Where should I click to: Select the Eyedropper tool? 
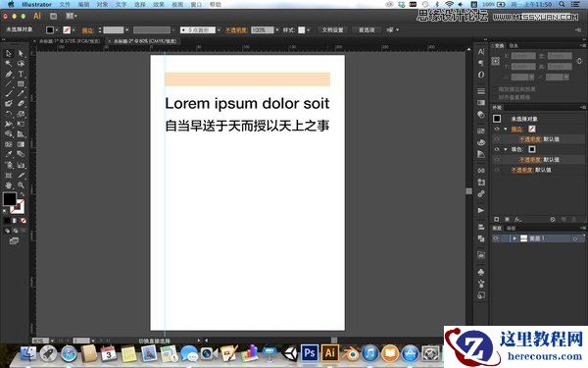(8, 154)
